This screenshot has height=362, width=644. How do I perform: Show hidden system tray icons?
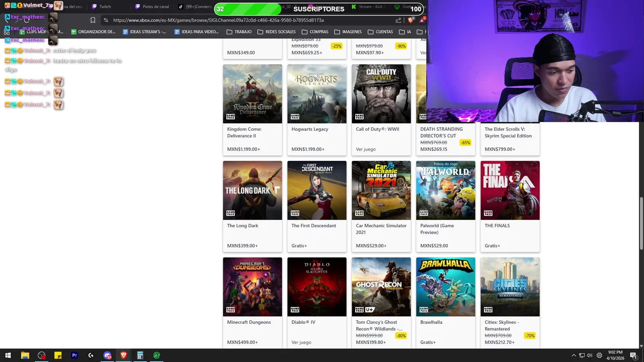click(x=574, y=355)
